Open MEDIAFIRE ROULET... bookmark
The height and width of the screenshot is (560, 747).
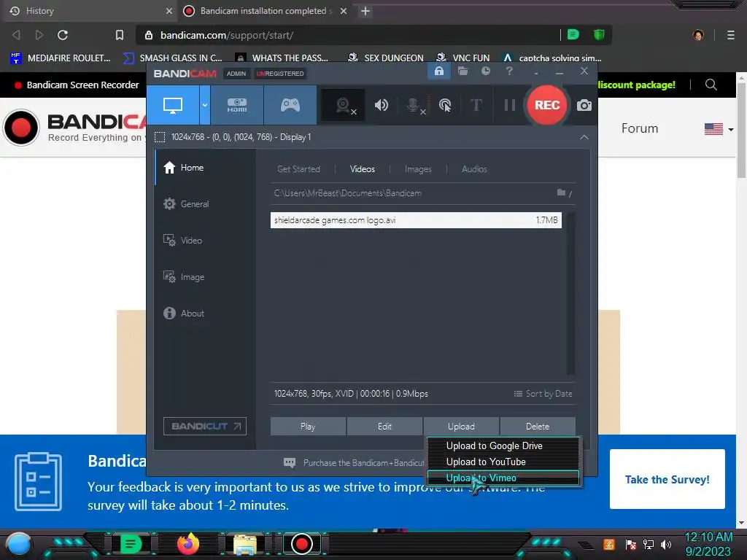pyautogui.click(x=61, y=58)
